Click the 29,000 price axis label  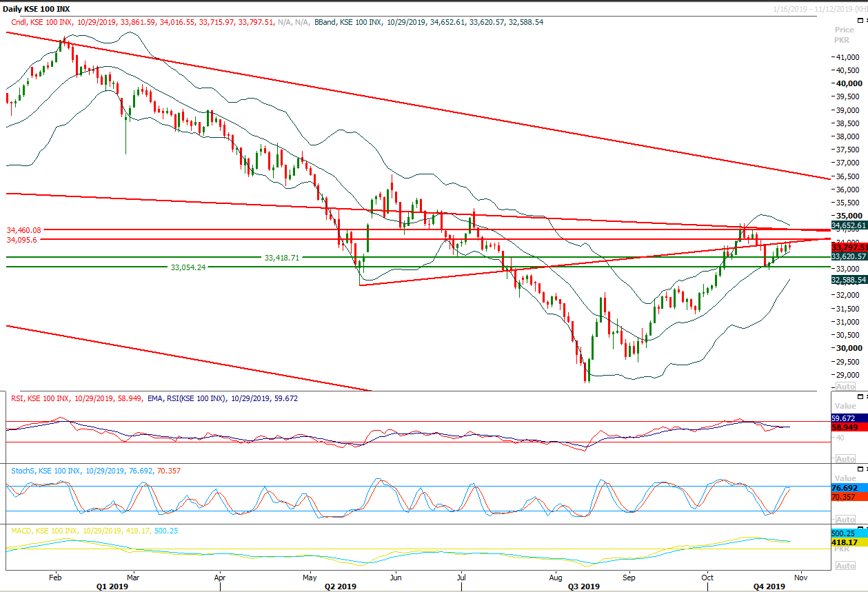point(847,375)
